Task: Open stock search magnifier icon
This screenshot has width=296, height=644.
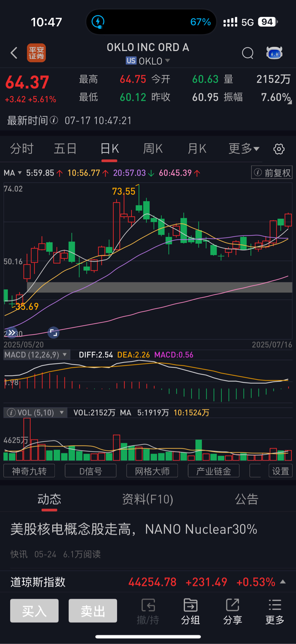Action: point(248,53)
